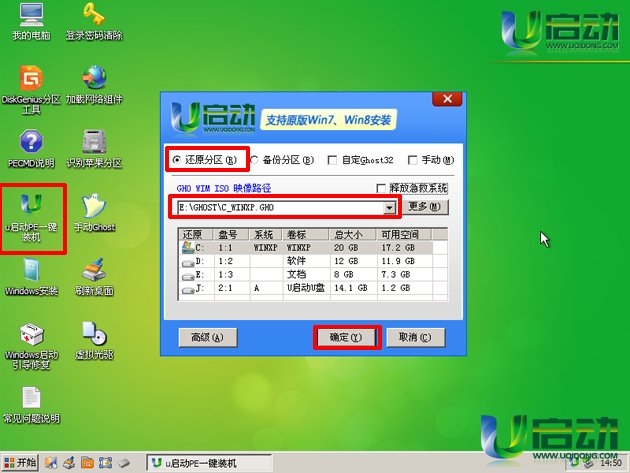The width and height of the screenshot is (630, 473).
Task: Click the 盘号 column header
Action: 232,234
